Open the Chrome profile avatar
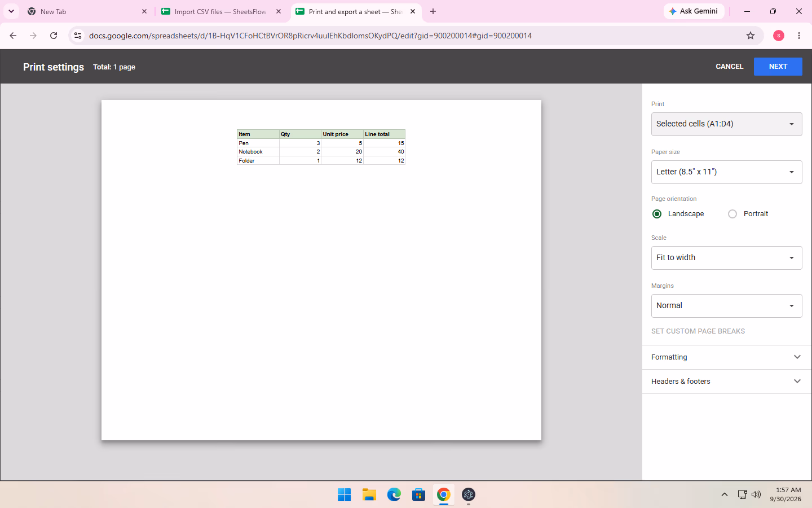 [x=779, y=36]
